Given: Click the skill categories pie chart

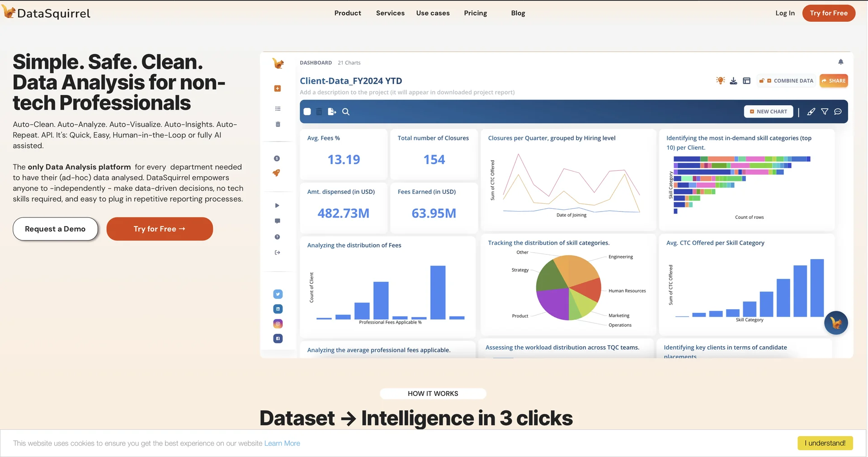Looking at the screenshot, I should pos(568,287).
